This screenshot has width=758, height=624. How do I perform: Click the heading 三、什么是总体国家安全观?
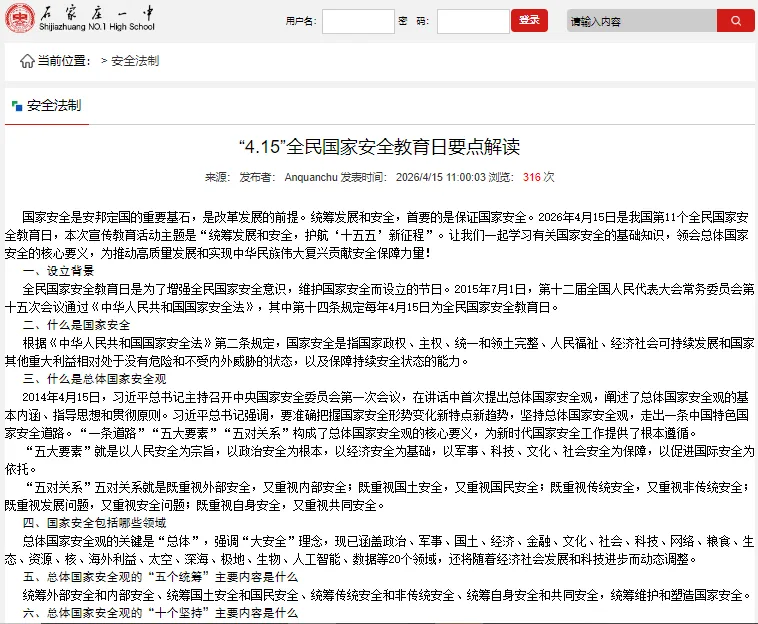tap(94, 379)
